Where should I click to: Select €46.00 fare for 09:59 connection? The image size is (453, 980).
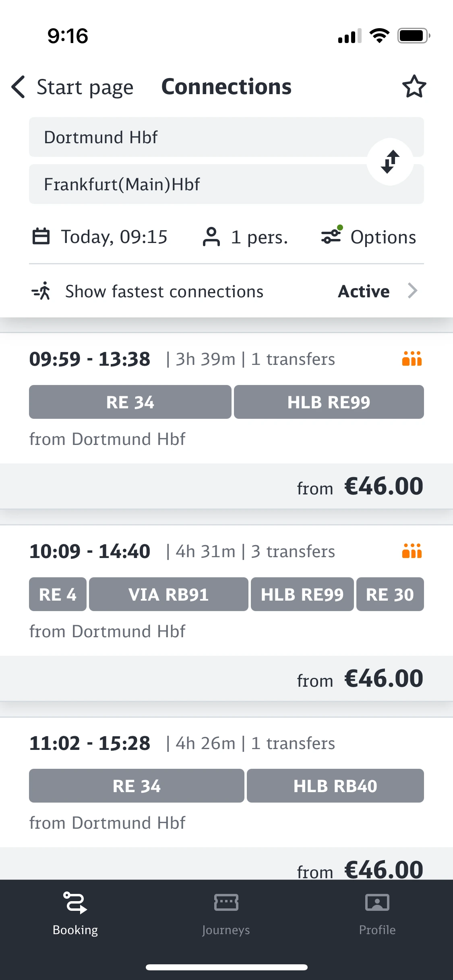(383, 486)
